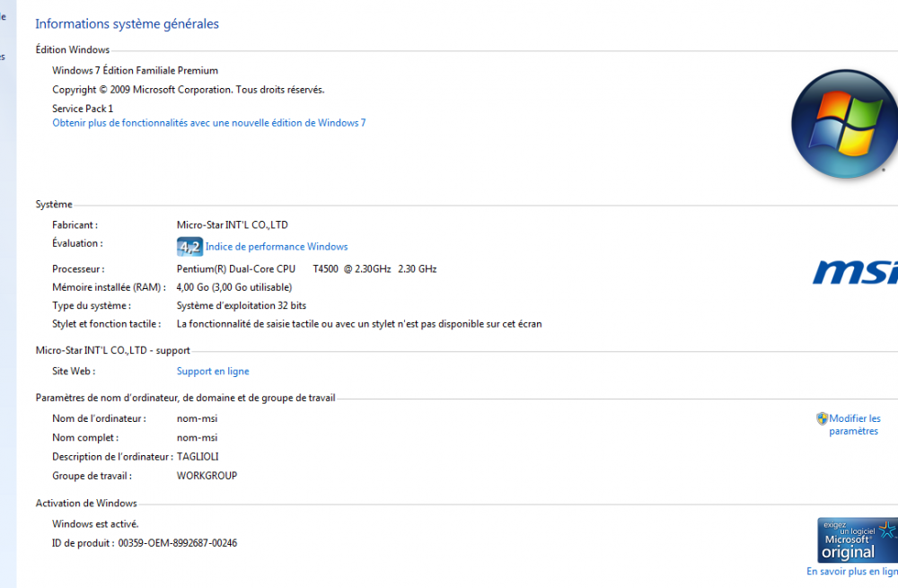Click the Microsoft original software badge
898x588 pixels.
(858, 540)
